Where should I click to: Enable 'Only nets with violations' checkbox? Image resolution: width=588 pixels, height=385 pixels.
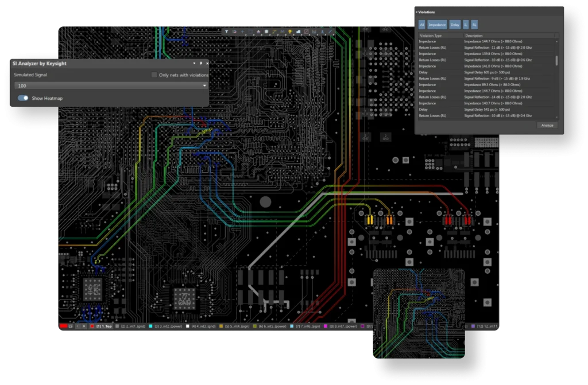(154, 75)
